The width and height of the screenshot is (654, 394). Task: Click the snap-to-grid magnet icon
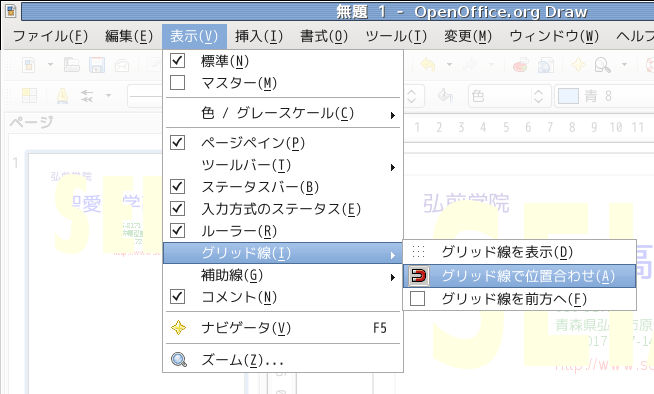[x=418, y=276]
